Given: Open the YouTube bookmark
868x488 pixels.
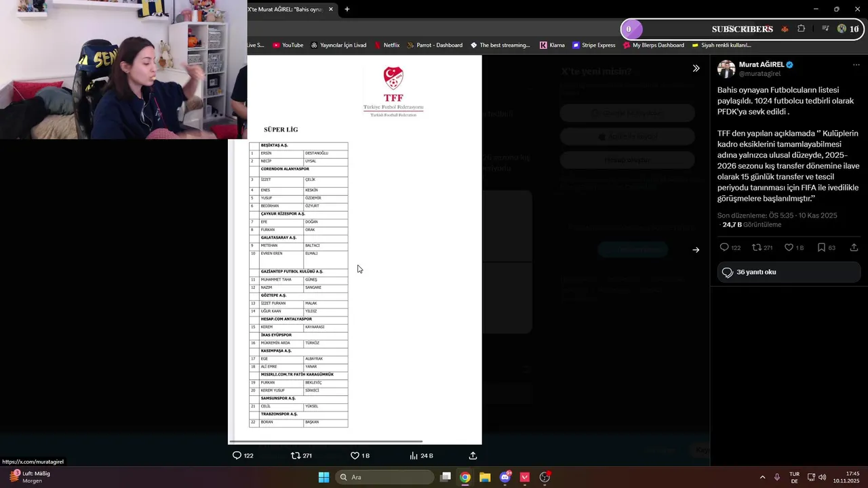Looking at the screenshot, I should 288,45.
